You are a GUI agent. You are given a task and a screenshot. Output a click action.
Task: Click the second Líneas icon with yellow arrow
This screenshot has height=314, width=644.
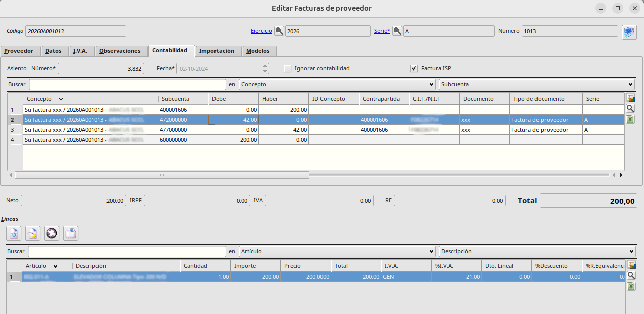pyautogui.click(x=33, y=233)
